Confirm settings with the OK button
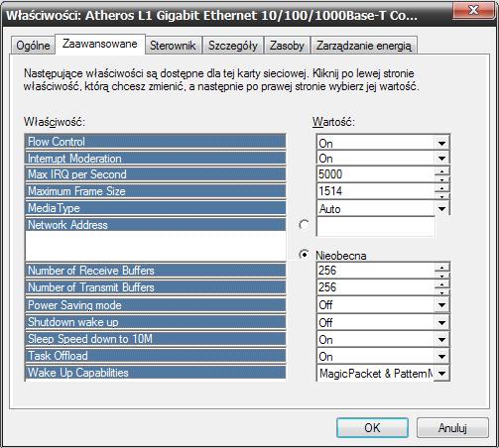This screenshot has width=499, height=448. [x=372, y=428]
